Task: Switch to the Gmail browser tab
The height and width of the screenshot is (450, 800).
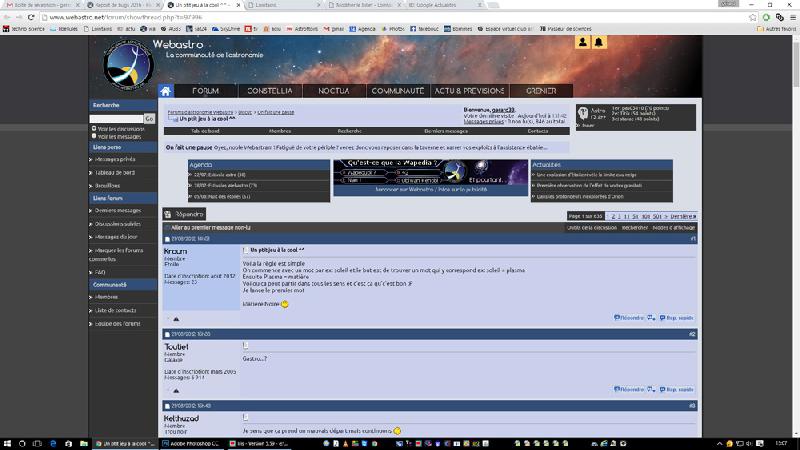Action: 41,5
